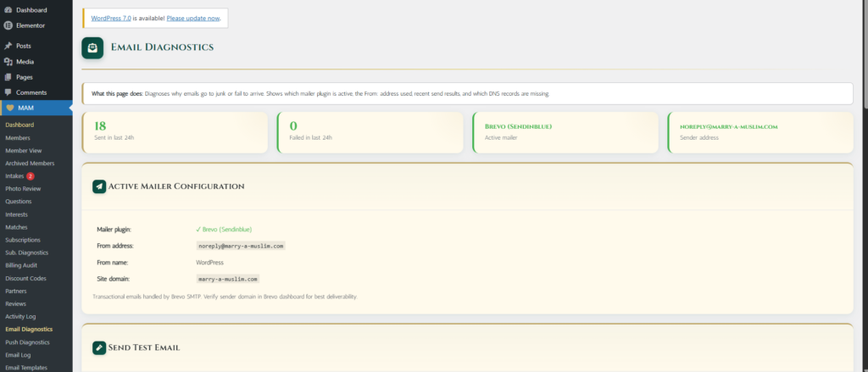Click the Active Mailer Configuration heading
Screen dimensions: 868x372
(x=176, y=186)
